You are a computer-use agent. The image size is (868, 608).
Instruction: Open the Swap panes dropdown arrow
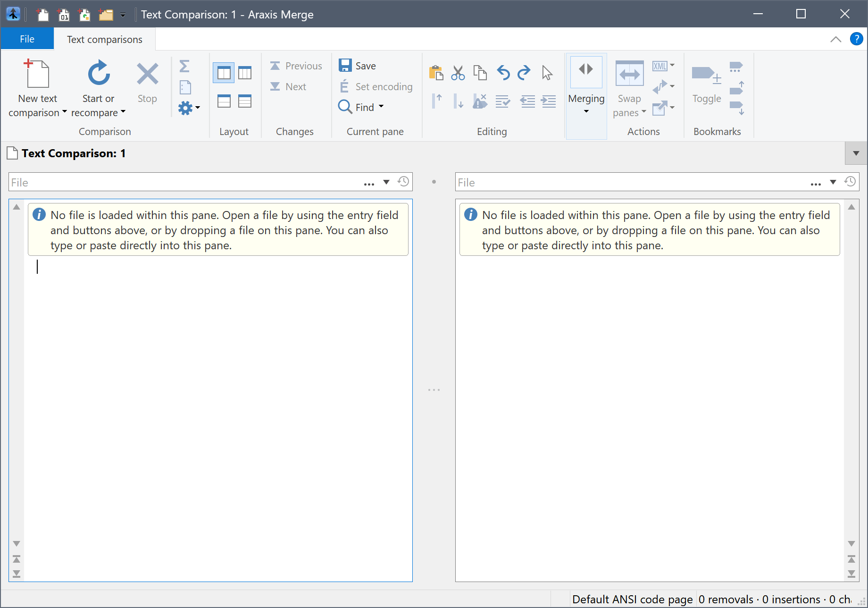click(644, 112)
